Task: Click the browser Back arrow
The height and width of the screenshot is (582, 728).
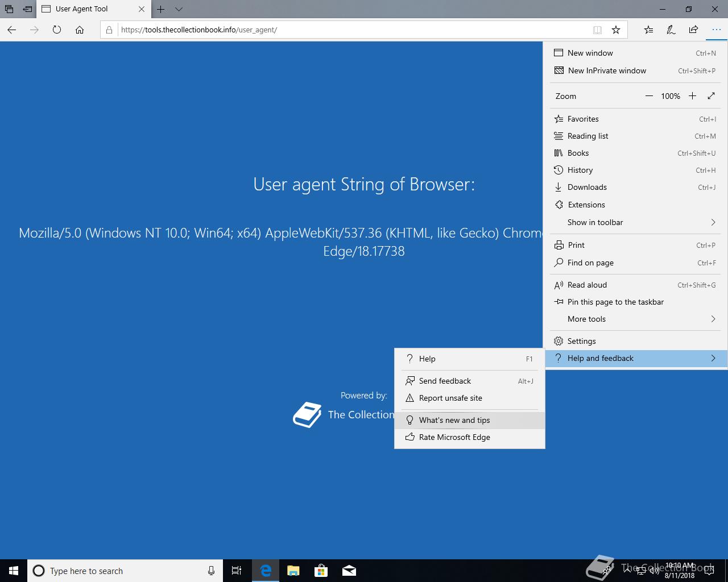Action: pos(12,30)
